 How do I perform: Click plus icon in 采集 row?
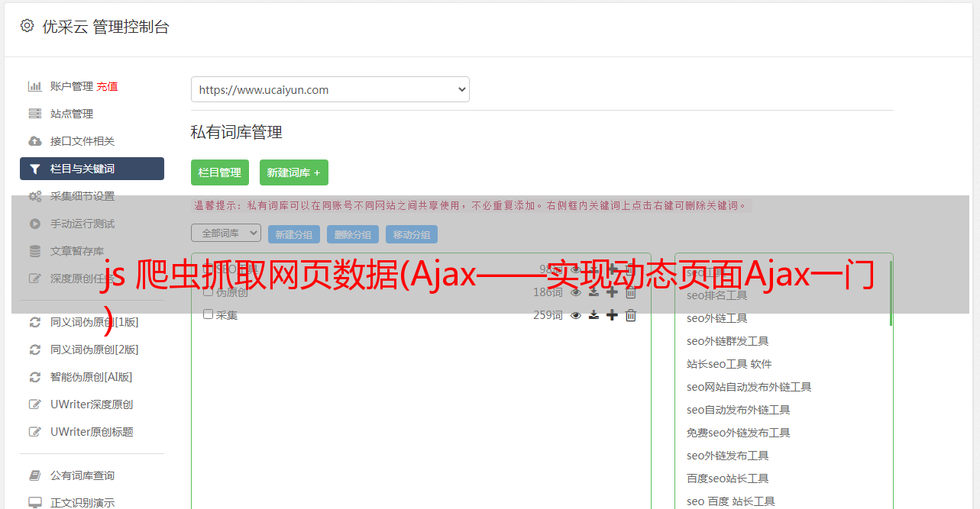[x=612, y=315]
